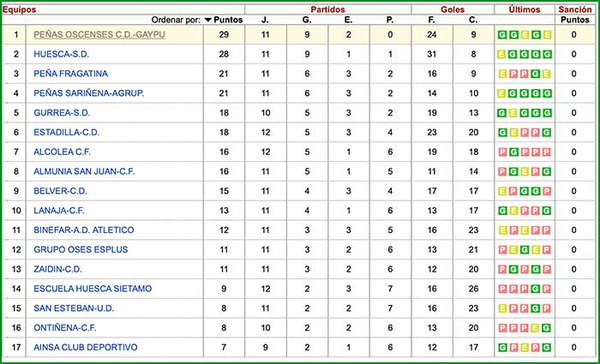Click the yellow E badge for Ainsa Club Deportivo
This screenshot has height=364, width=600.
click(525, 347)
